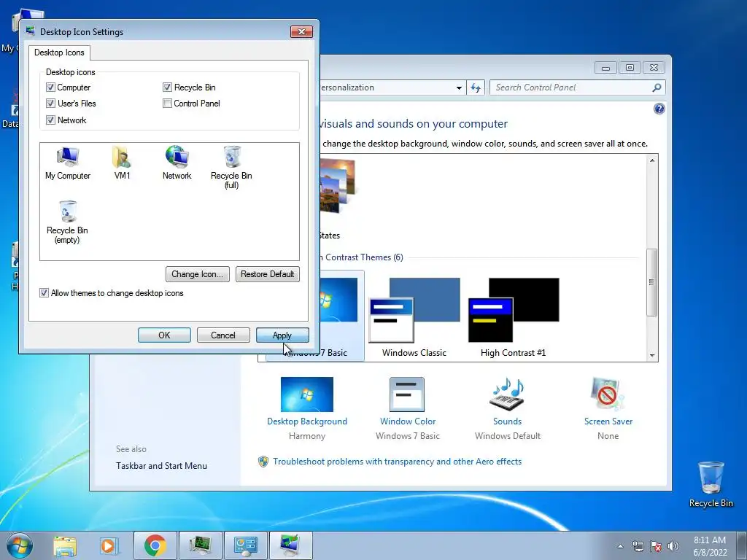Viewport: 747px width, 560px height.
Task: Switch to Personalization taskbar button
Action: (x=290, y=545)
